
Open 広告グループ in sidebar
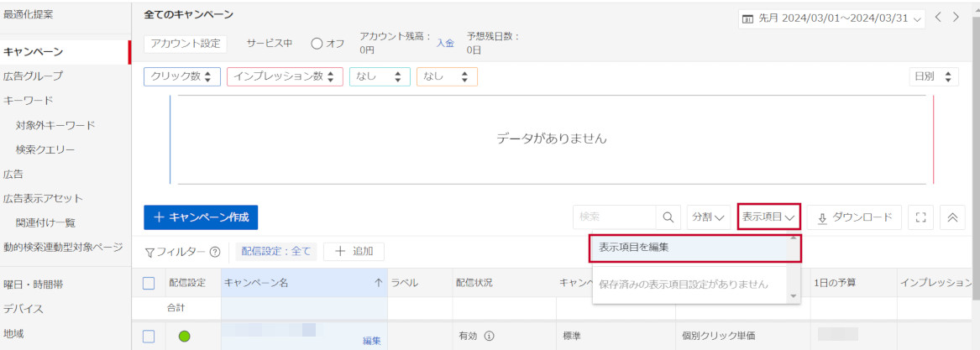click(33, 76)
